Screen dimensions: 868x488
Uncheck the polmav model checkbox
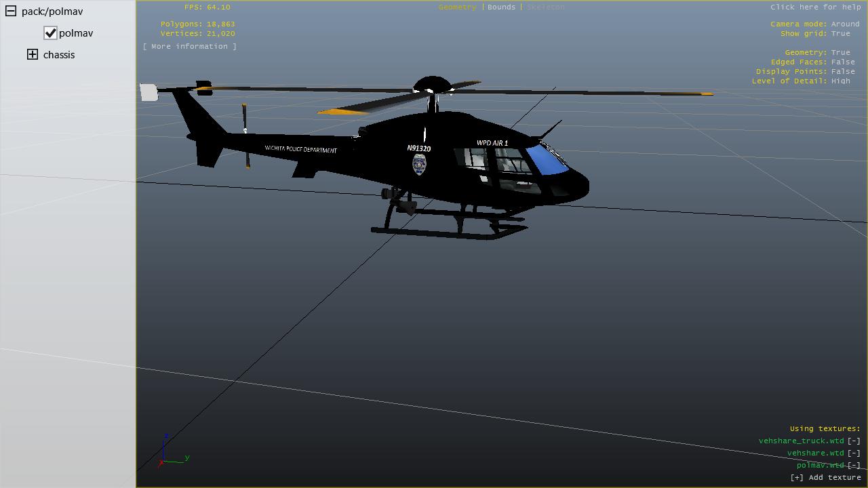click(x=50, y=33)
